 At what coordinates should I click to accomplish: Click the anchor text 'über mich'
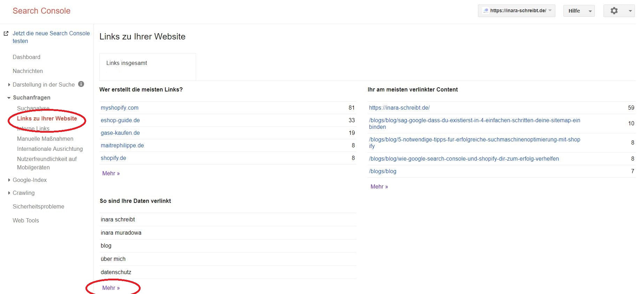coord(113,259)
